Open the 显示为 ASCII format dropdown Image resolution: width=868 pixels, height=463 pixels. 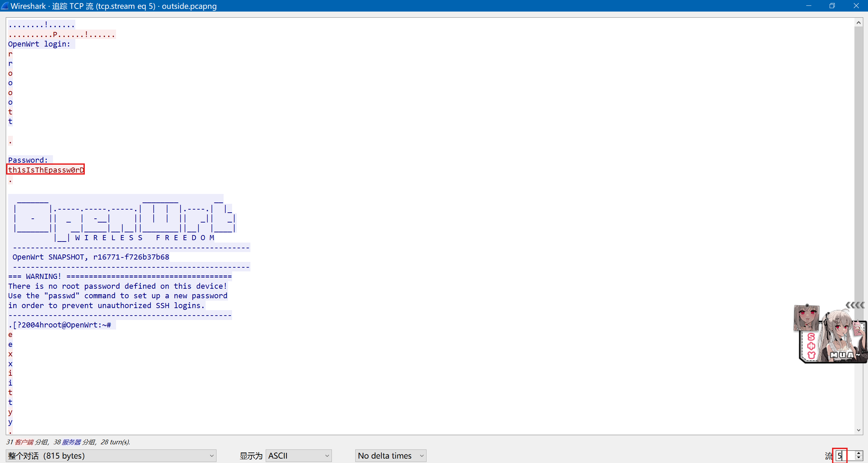click(x=298, y=456)
